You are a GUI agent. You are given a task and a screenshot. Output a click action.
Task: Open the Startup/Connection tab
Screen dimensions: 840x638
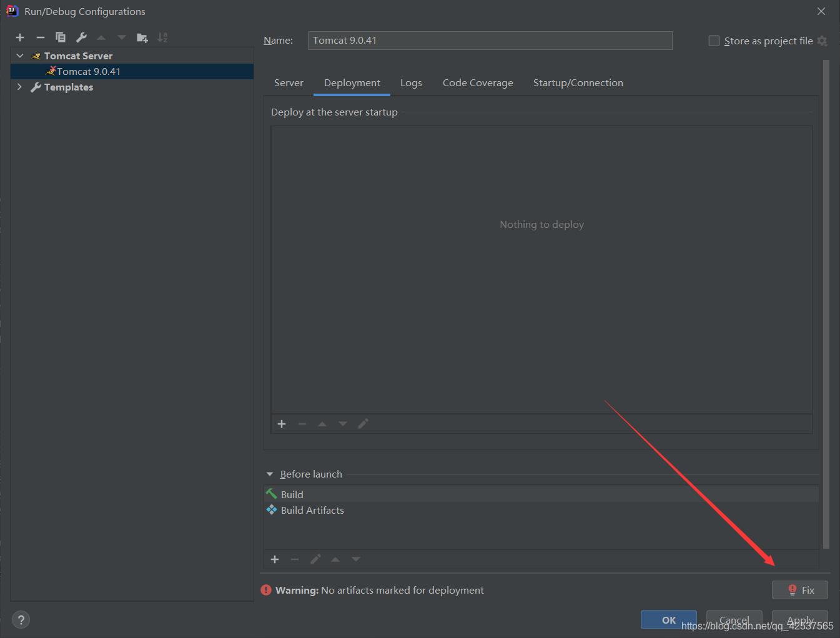(x=578, y=83)
